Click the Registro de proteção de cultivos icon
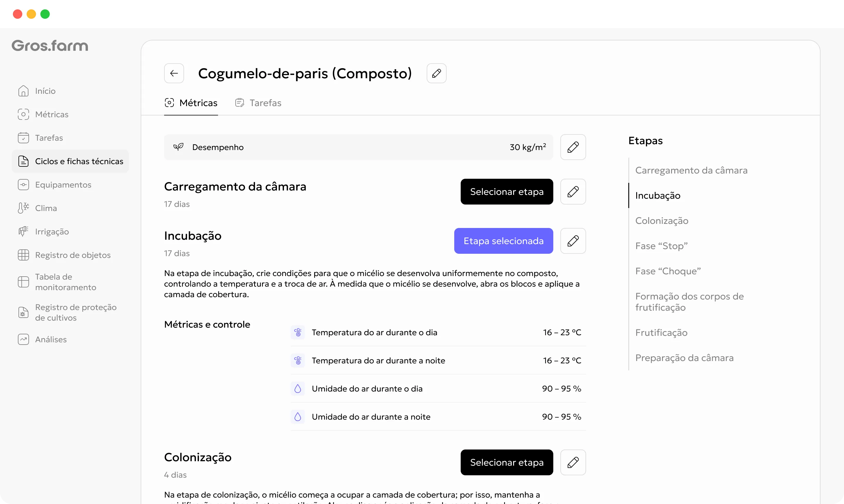 23,312
